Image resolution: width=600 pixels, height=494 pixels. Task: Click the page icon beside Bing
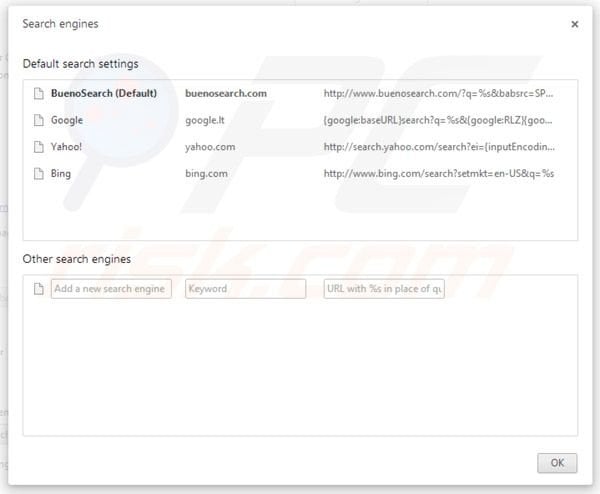coord(39,174)
